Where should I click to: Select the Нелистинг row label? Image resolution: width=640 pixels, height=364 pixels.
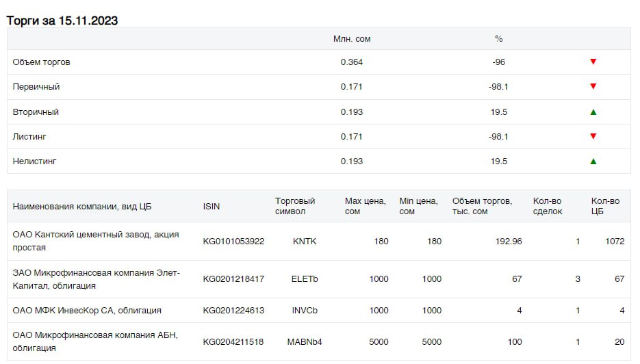pyautogui.click(x=34, y=161)
